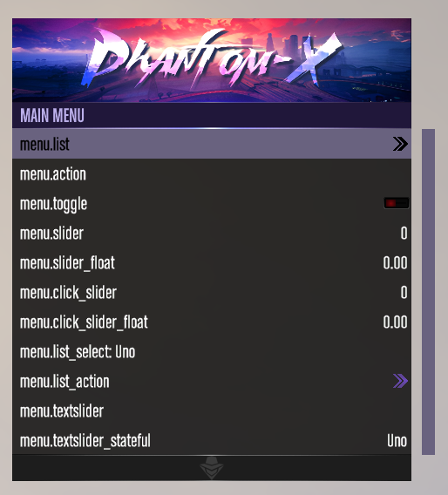
Task: Click the MAIN MENU header title
Action: point(52,115)
